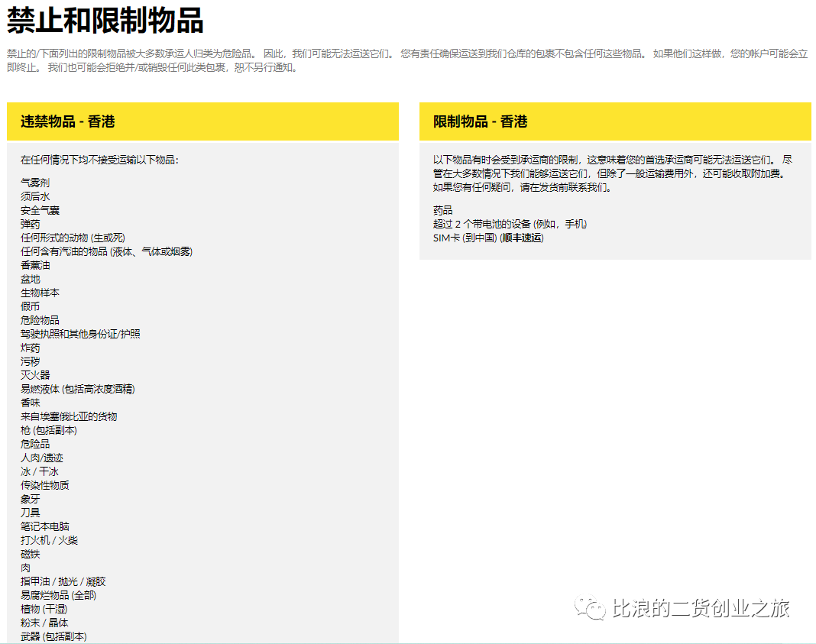Image resolution: width=816 pixels, height=644 pixels.
Task: Click the list item 灭火器
Action: pos(35,375)
